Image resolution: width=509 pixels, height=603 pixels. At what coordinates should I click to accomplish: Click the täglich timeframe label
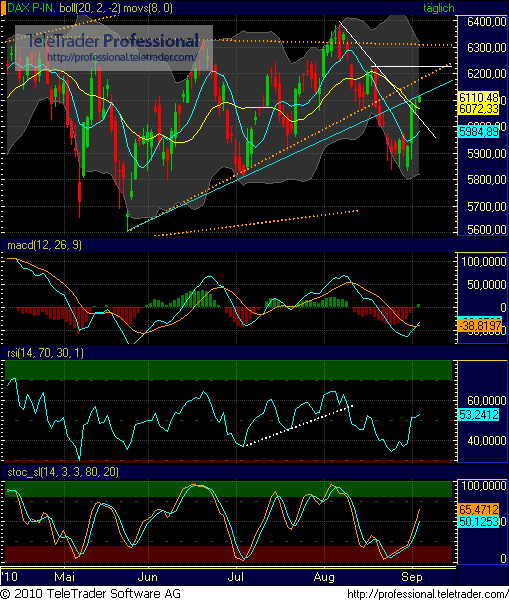tap(438, 8)
